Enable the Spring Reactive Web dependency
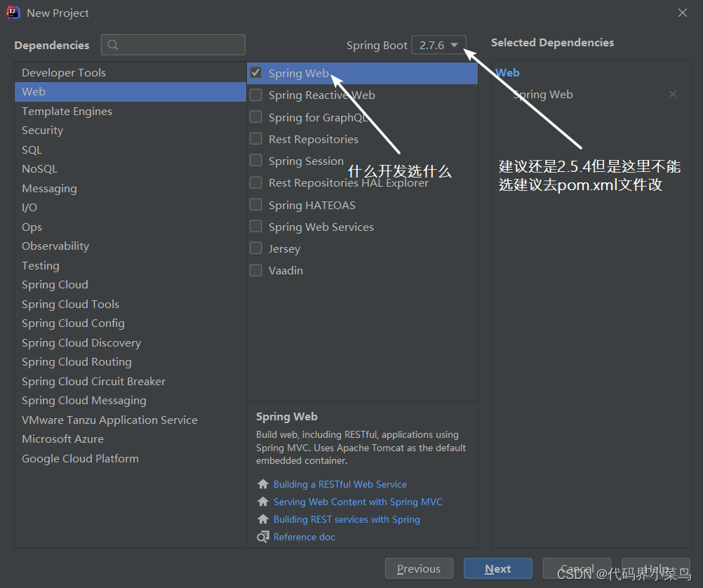 [x=256, y=95]
